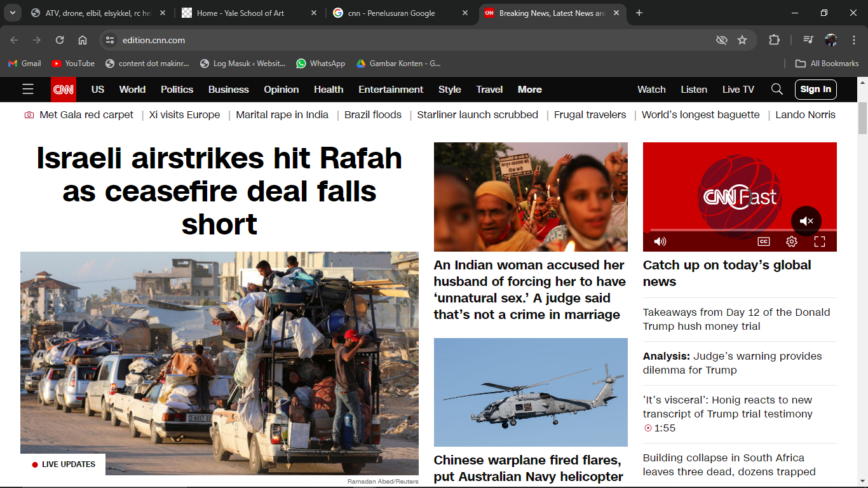Open the Brazil floods story link
The height and width of the screenshot is (488, 868).
(373, 115)
